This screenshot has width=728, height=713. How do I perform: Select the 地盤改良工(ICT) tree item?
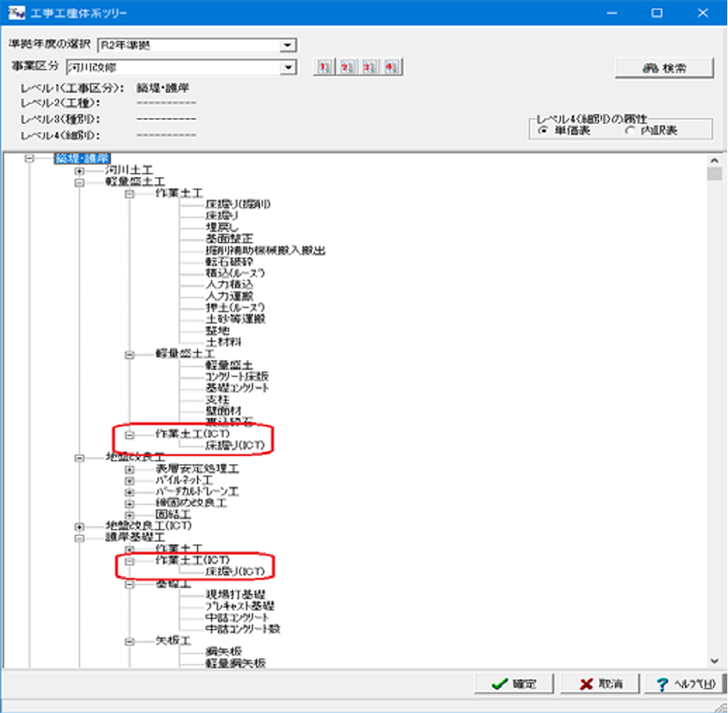[x=149, y=527]
